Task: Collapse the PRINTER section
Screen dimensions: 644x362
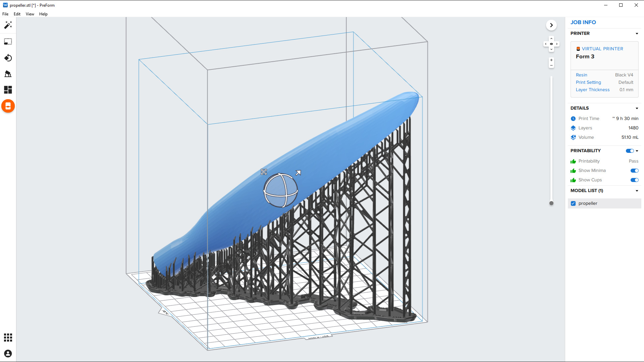Action: tap(637, 34)
